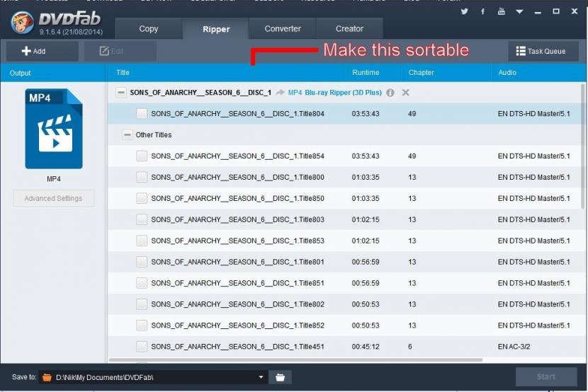The width and height of the screenshot is (588, 392).
Task: Open Advanced Settings
Action: pyautogui.click(x=53, y=198)
